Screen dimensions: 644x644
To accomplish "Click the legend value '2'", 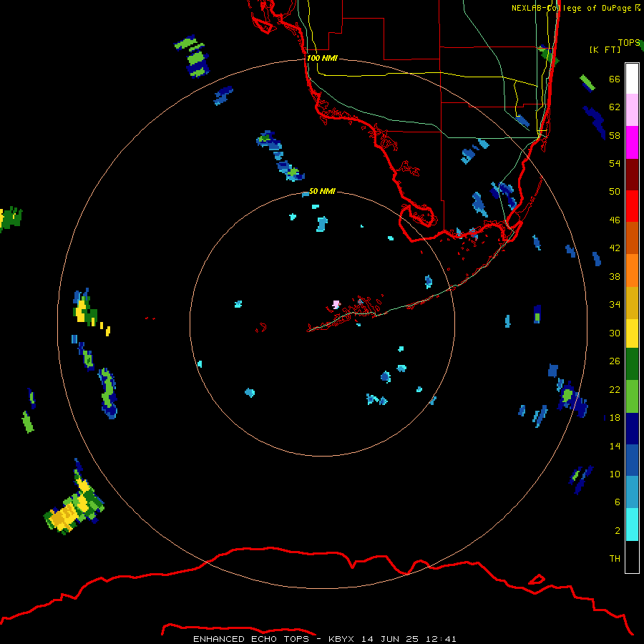I will coord(618,531).
